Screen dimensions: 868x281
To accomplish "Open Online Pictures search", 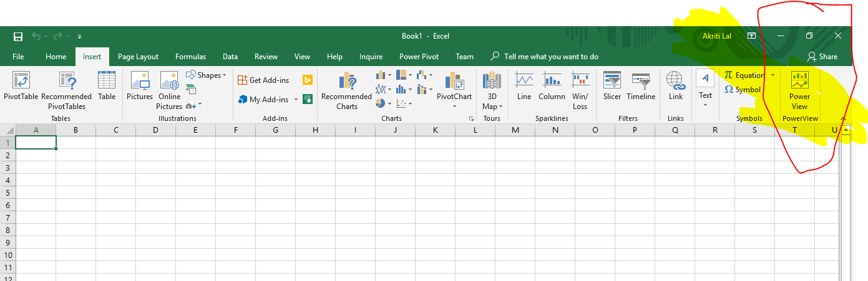I will (170, 91).
